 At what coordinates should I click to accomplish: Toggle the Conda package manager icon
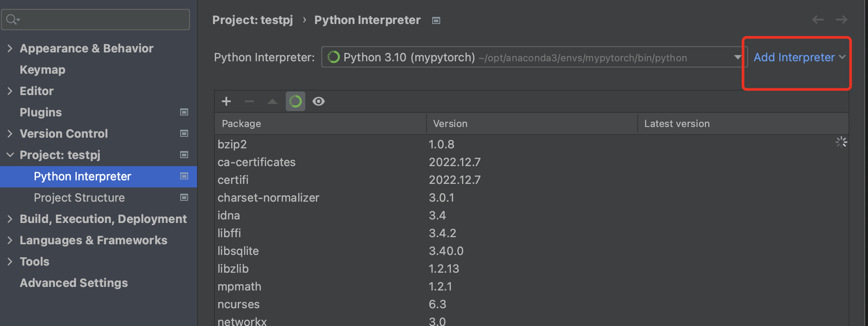tap(296, 101)
